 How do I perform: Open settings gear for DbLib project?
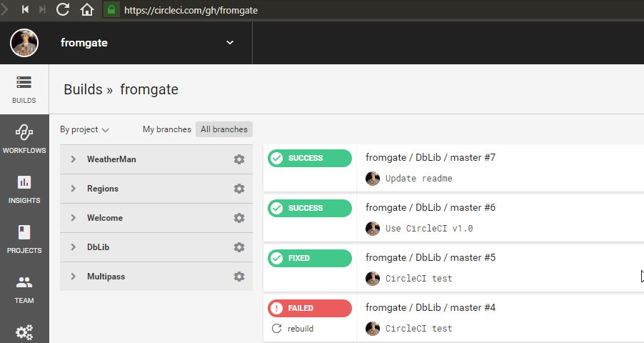[239, 247]
